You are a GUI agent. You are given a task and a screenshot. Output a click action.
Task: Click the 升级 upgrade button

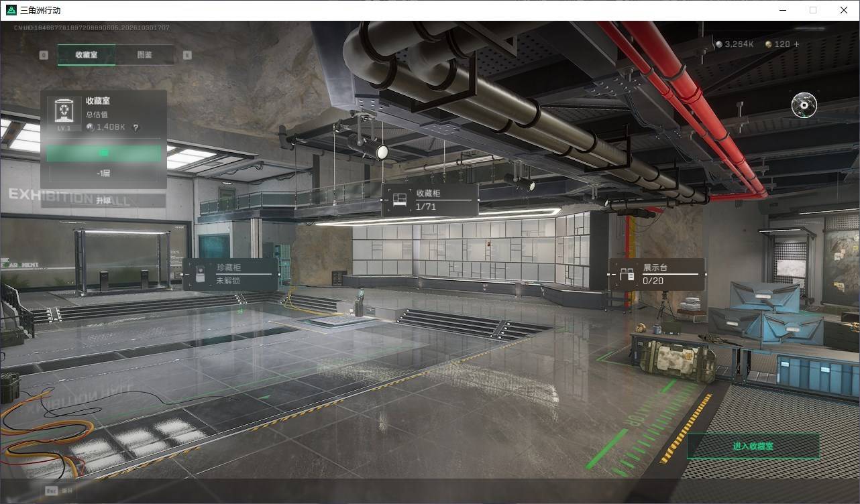pos(103,200)
